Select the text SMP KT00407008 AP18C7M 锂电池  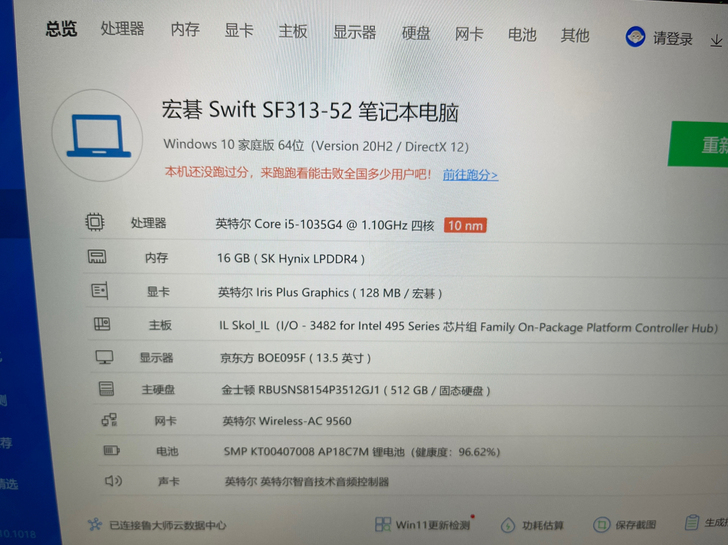314,451
